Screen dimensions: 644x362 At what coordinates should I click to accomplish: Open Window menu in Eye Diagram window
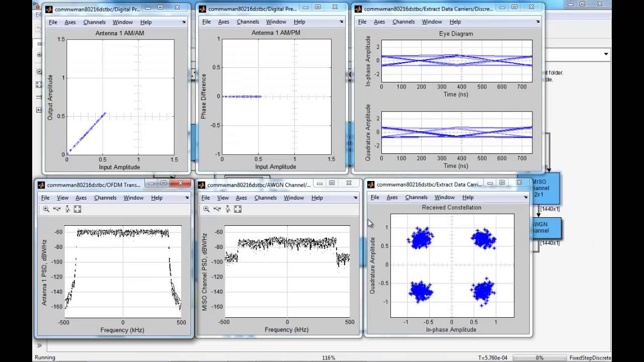[432, 22]
